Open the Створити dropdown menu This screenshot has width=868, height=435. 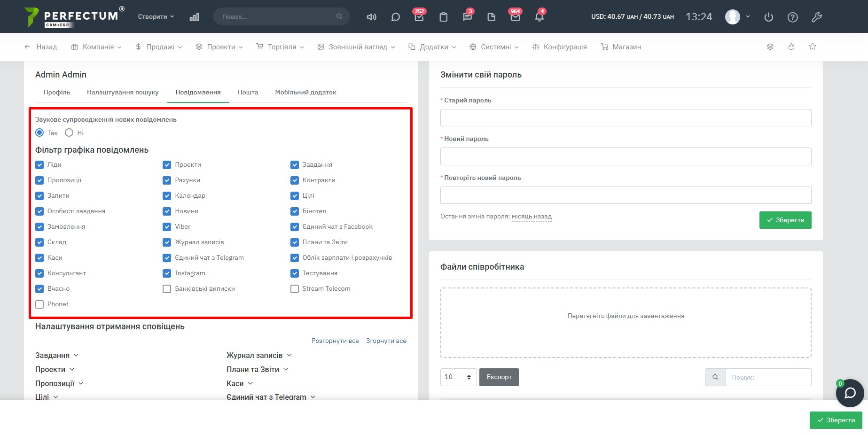point(156,16)
